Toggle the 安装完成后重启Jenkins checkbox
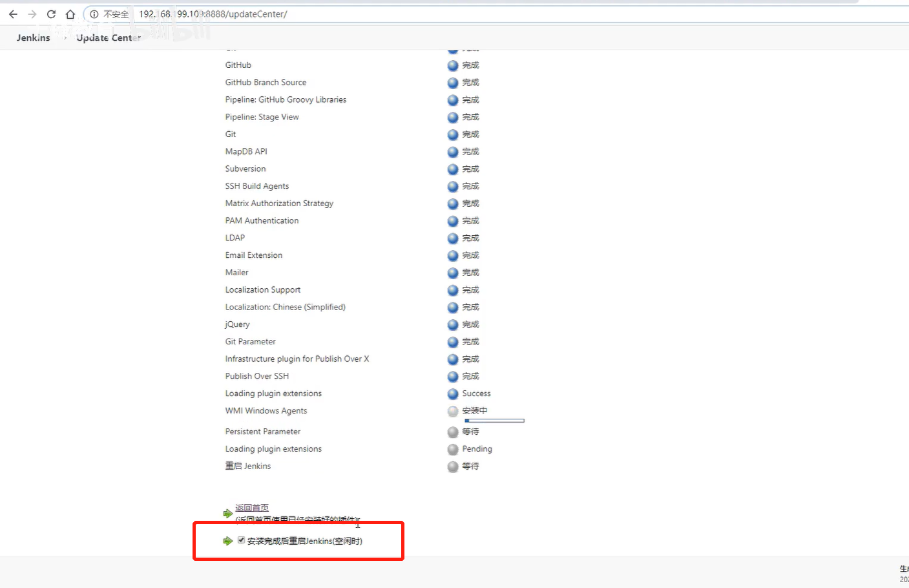This screenshot has height=588, width=909. [x=241, y=540]
